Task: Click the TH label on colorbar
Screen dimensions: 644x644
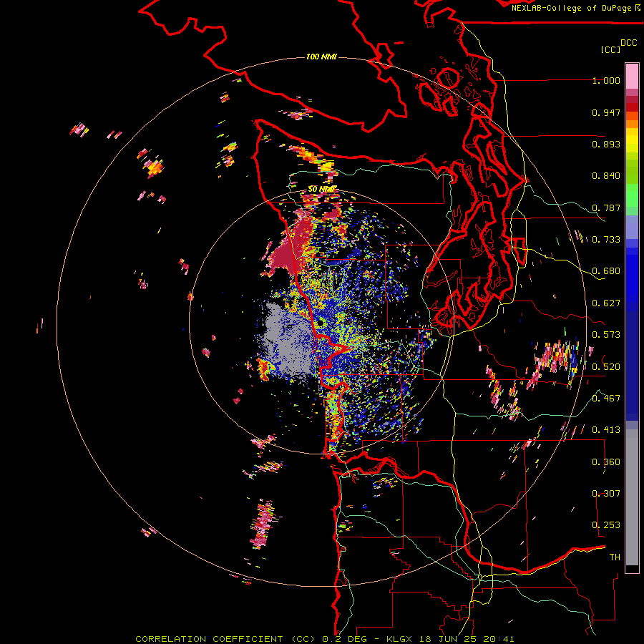Action: [615, 557]
